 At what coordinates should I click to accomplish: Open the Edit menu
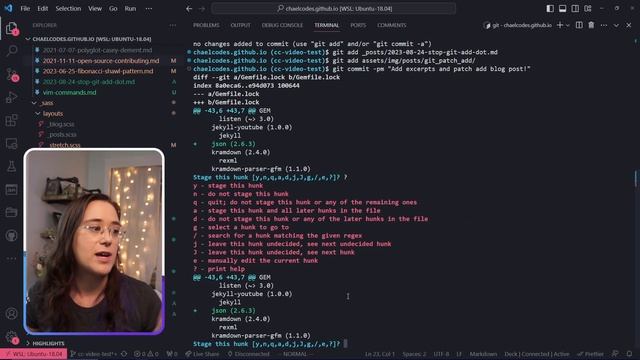[x=42, y=8]
